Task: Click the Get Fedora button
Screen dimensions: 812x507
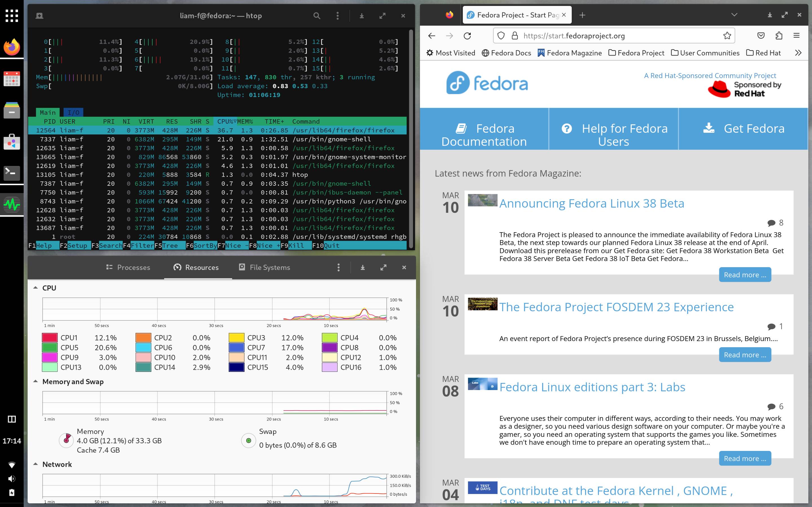Action: tap(743, 129)
